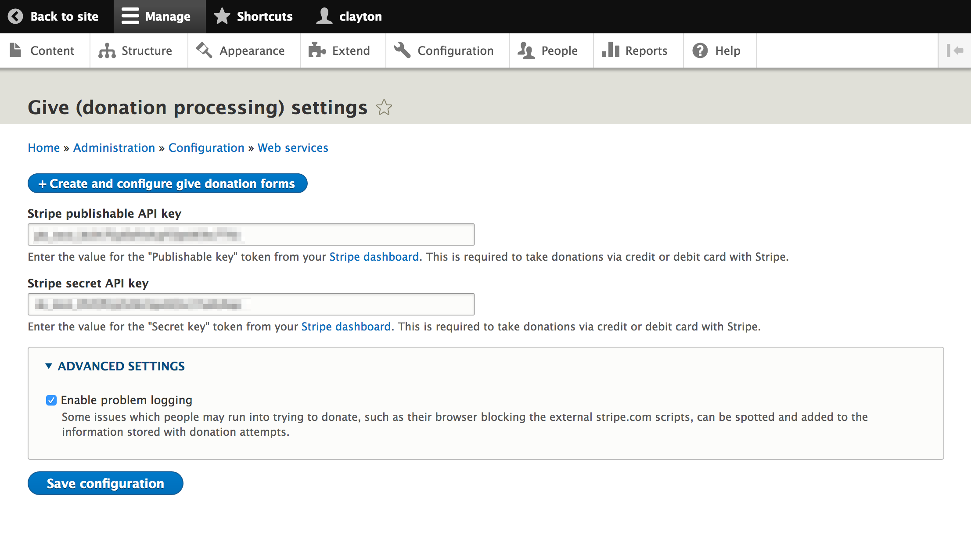Viewport: 971px width, 560px height.
Task: Click the Content page icon
Action: click(15, 50)
